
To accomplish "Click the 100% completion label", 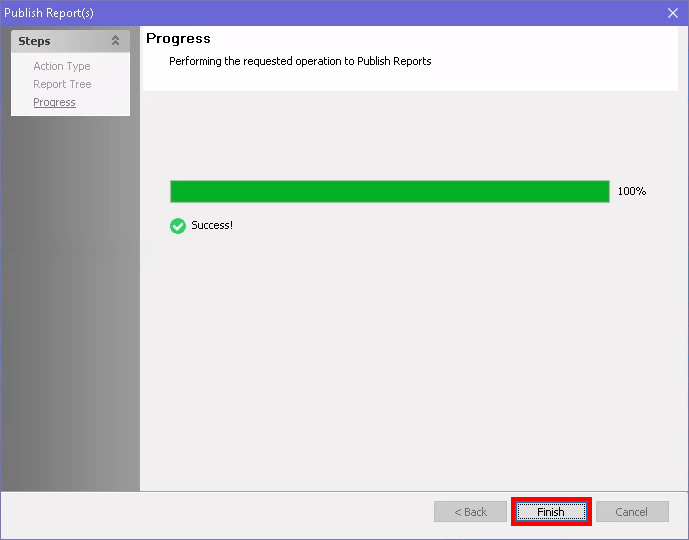I will (631, 191).
